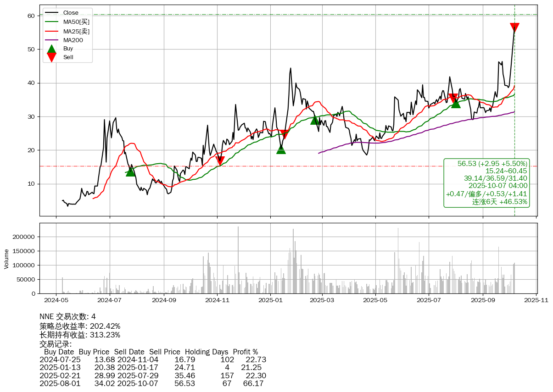This screenshot has width=553, height=392.
Task: Click the green Buy triangle in the legend
Action: pyautogui.click(x=52, y=49)
